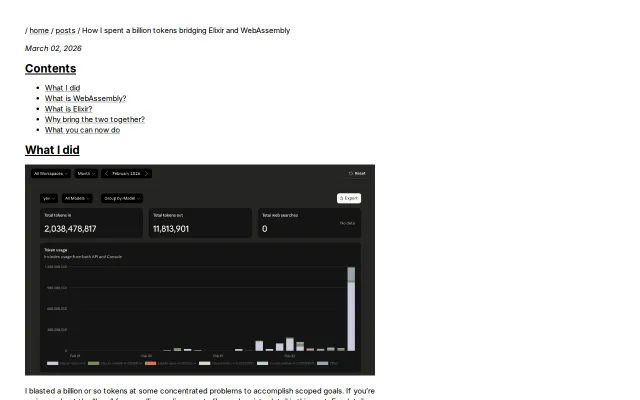The height and width of the screenshot is (400, 640).
Task: Go to next month chevron
Action: click(147, 173)
